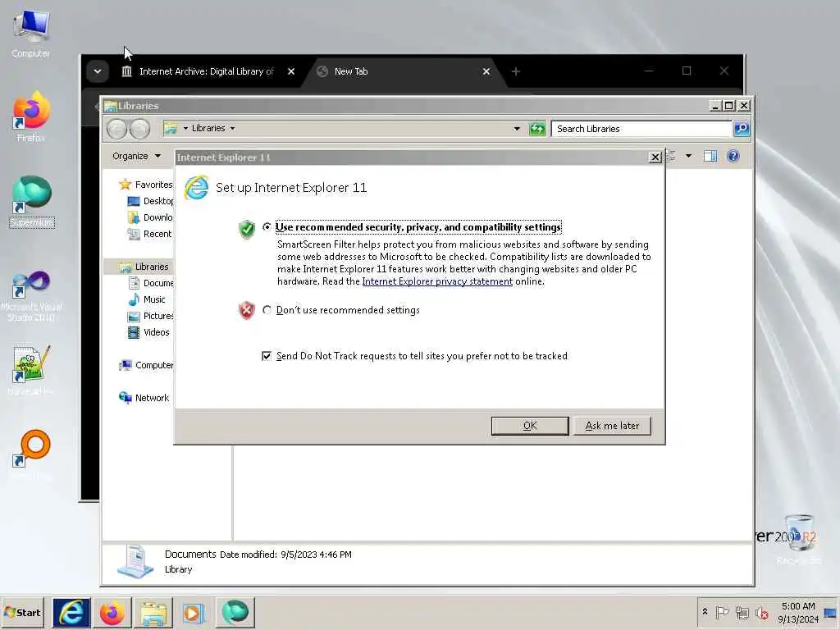
Task: Show hidden system tray icons
Action: (705, 612)
